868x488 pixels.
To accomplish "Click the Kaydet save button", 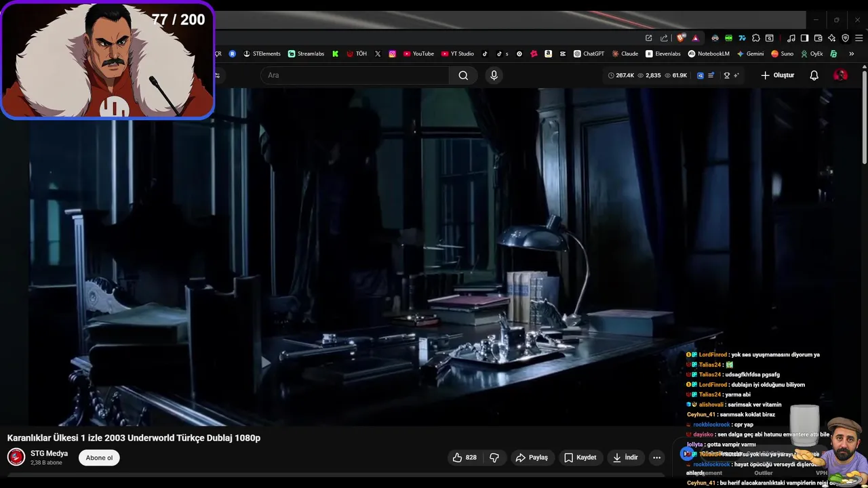I will click(x=580, y=457).
